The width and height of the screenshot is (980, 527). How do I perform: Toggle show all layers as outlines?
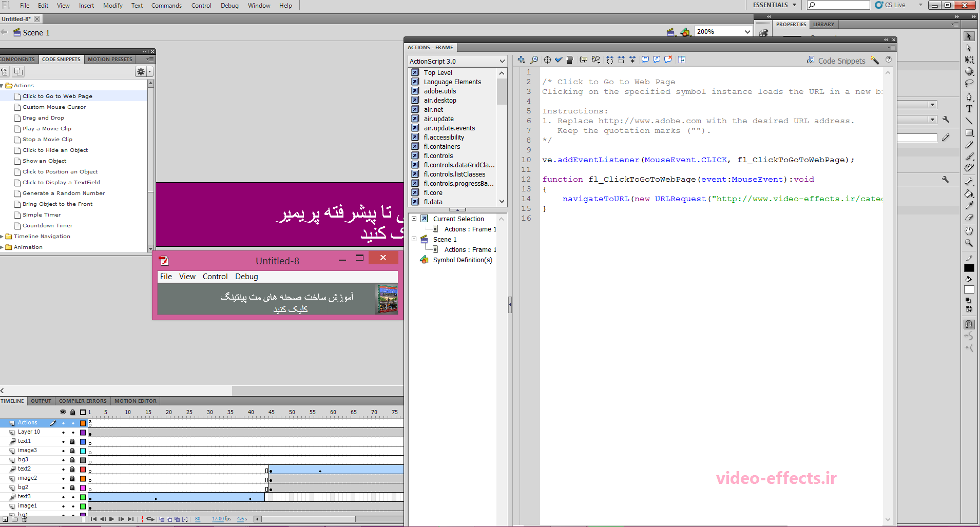pos(83,412)
